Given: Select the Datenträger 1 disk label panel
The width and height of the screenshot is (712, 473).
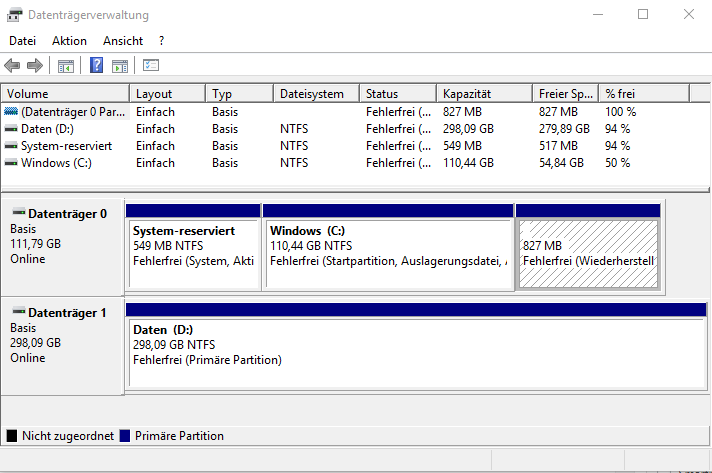Looking at the screenshot, I should tap(62, 346).
